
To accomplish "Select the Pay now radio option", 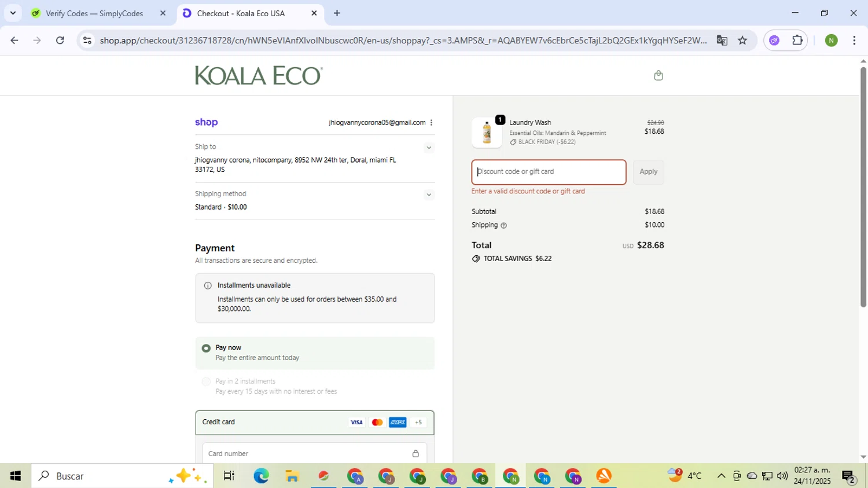I will (x=206, y=348).
